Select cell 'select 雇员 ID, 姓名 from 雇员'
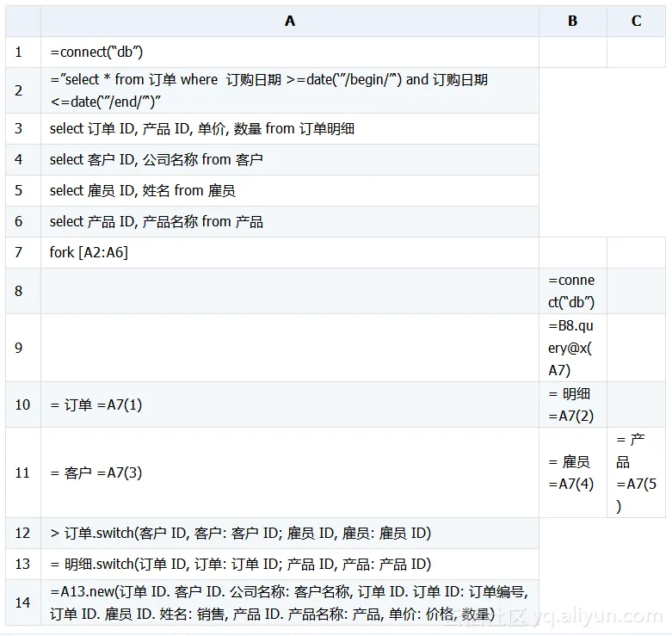This screenshot has height=636, width=672. tap(290, 190)
